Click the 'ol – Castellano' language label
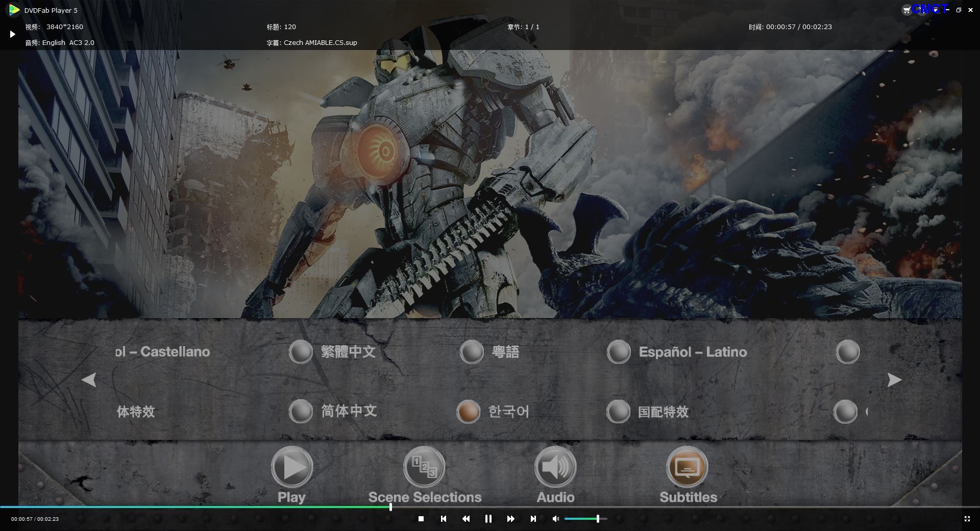 coord(162,352)
